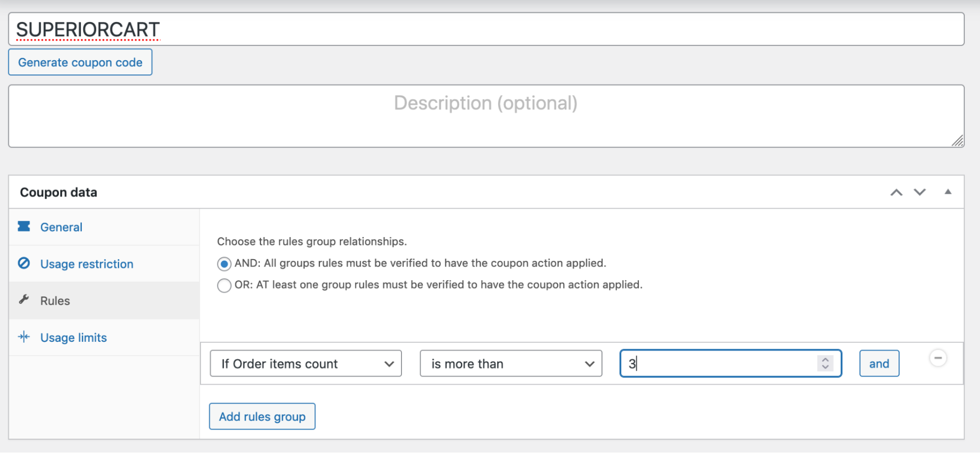This screenshot has width=980, height=453.
Task: Click inside the Description text area
Action: (486, 116)
